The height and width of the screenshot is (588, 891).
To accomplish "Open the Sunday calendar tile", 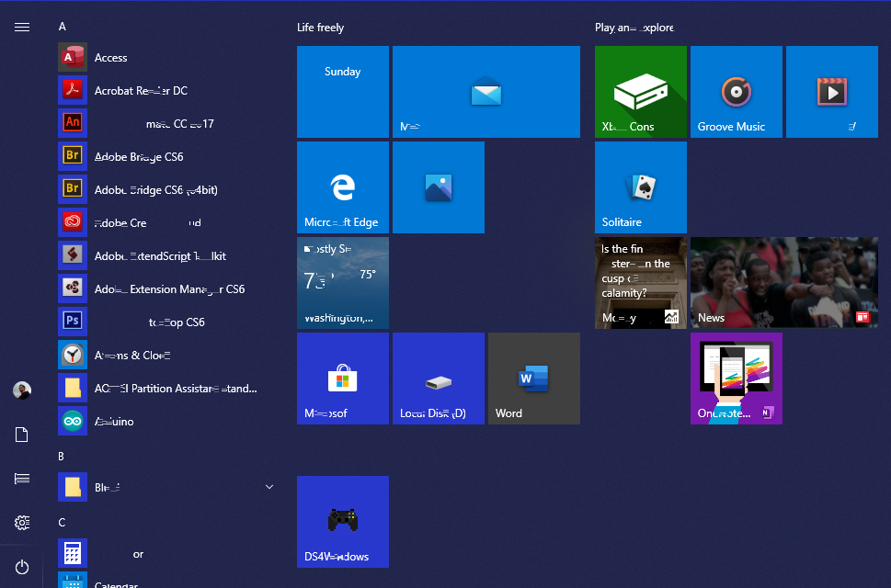I will pyautogui.click(x=343, y=91).
